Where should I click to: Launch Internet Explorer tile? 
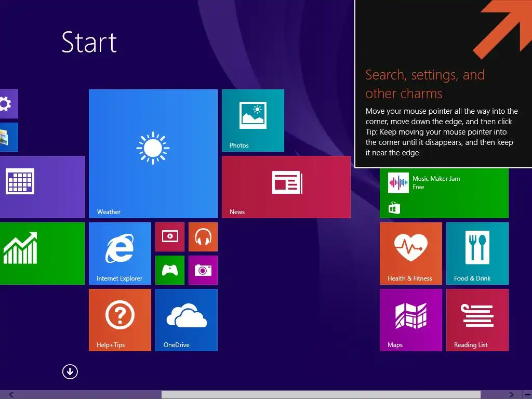click(120, 254)
